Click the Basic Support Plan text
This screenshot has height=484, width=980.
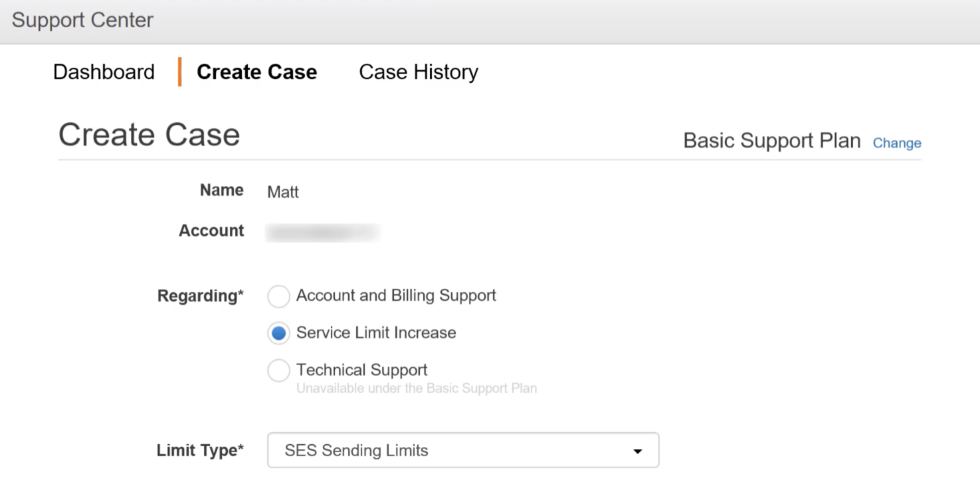point(771,141)
